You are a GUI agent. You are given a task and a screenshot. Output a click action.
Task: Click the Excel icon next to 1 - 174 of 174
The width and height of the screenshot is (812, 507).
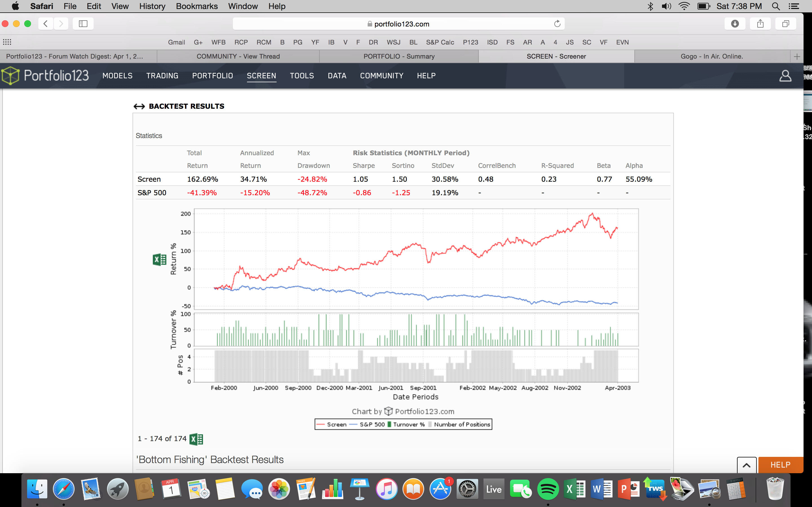point(196,439)
